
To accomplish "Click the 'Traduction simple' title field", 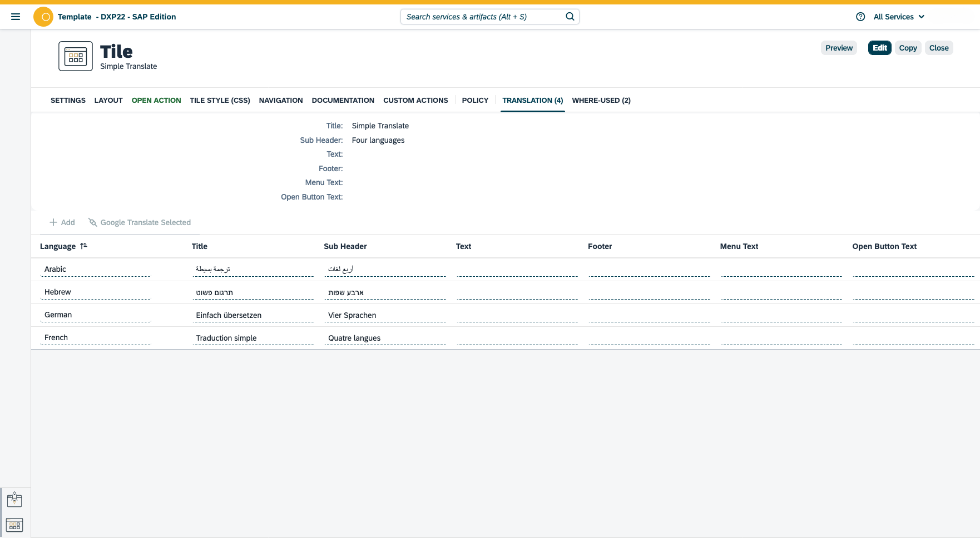I will 253,338.
